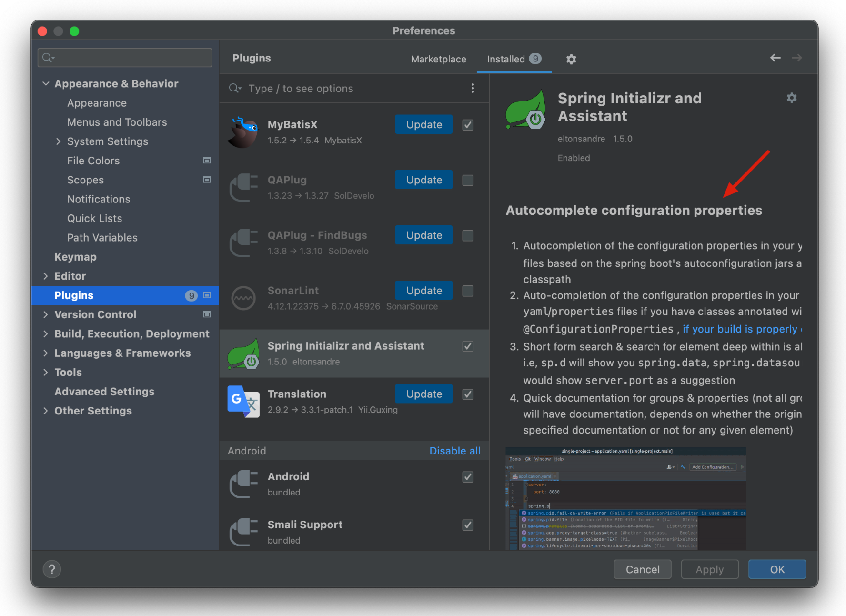Update the Translation plugin
Screen dimensions: 846x616
[423, 394]
